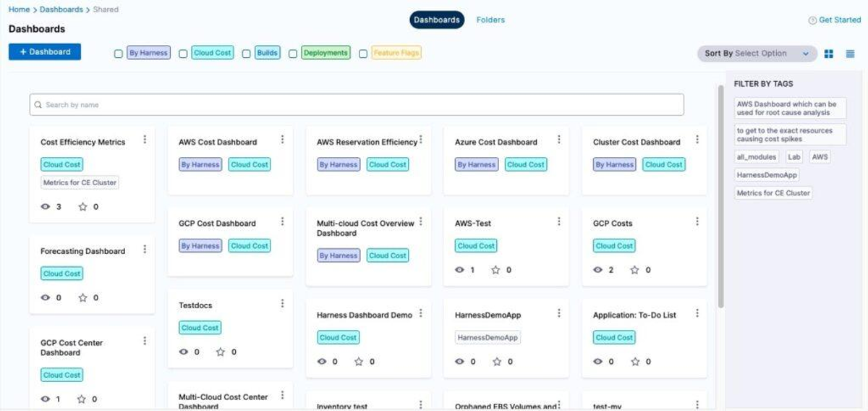Filter by Metrics for CE Cluster sidebar tag
The image size is (868, 411).
[x=773, y=193]
